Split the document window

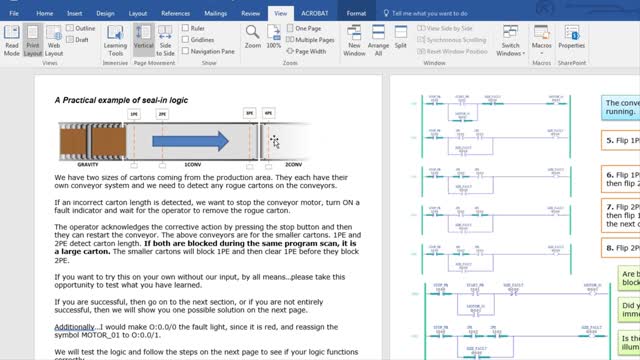(400, 37)
